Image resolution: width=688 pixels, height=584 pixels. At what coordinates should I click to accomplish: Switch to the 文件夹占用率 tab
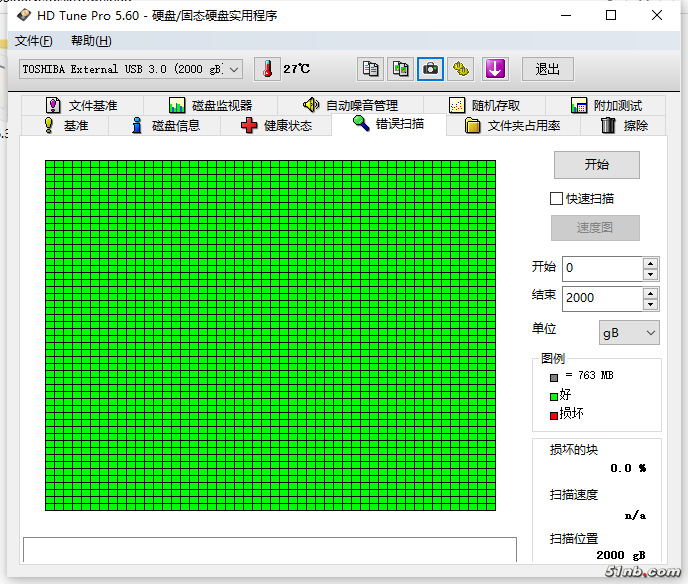[x=512, y=126]
